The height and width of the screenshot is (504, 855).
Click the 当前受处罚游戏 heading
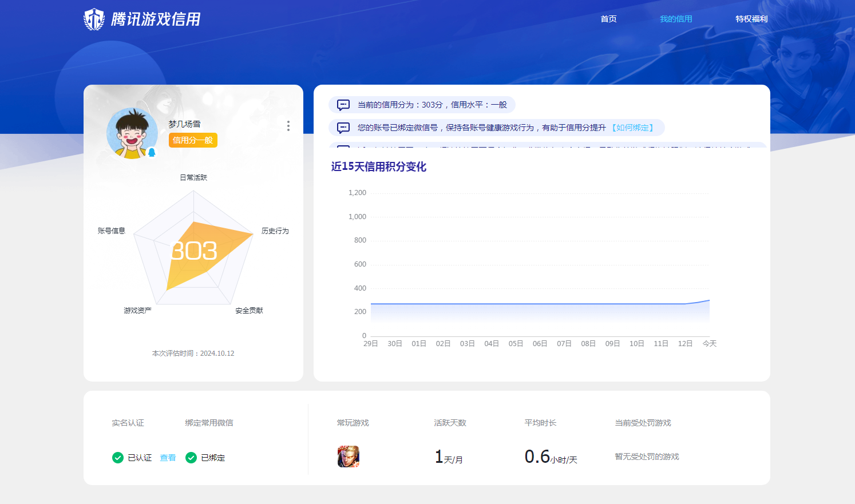(x=643, y=423)
